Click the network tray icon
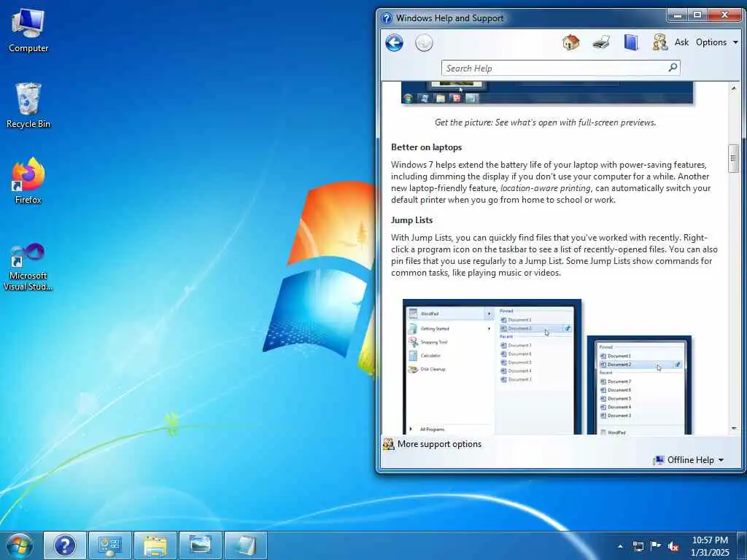747x560 pixels. [x=638, y=546]
